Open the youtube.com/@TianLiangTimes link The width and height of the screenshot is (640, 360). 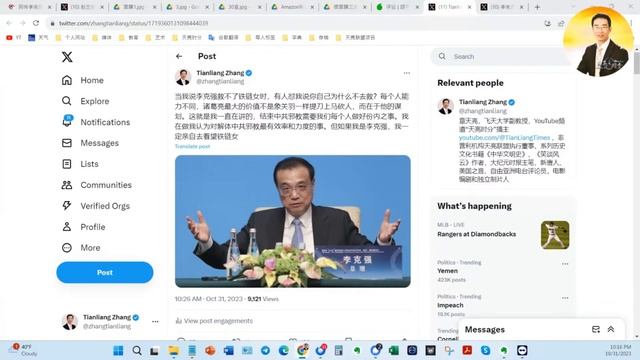point(504,138)
